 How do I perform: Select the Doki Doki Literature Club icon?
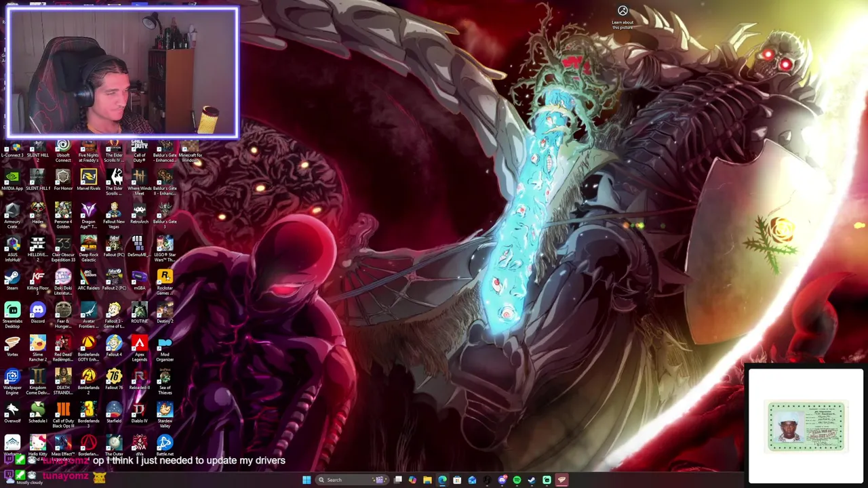[x=63, y=283]
